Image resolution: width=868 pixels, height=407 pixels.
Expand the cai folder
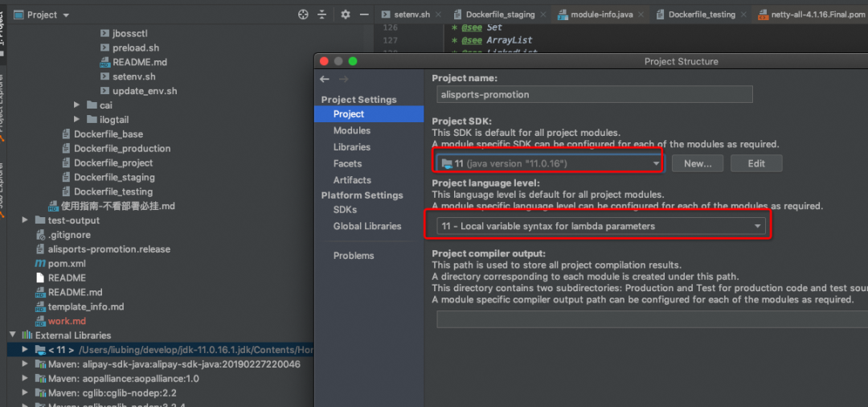[x=77, y=105]
